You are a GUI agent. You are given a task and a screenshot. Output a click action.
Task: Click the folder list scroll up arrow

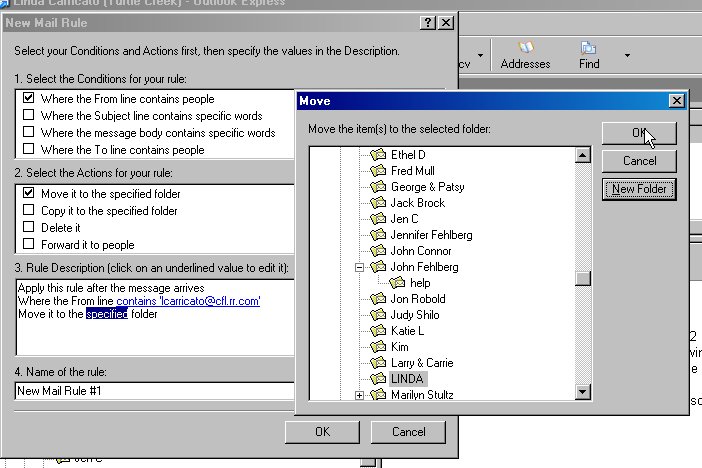click(582, 155)
